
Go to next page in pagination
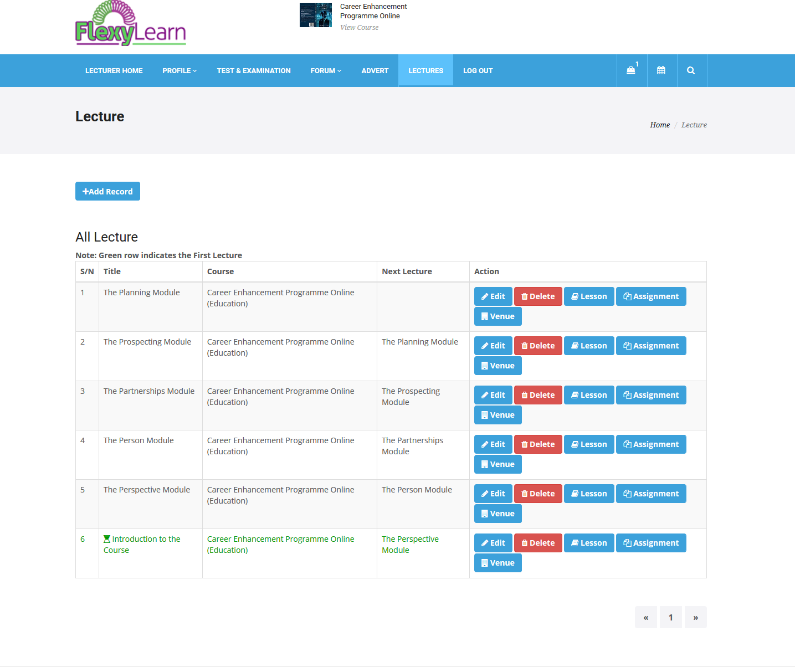pyautogui.click(x=695, y=617)
